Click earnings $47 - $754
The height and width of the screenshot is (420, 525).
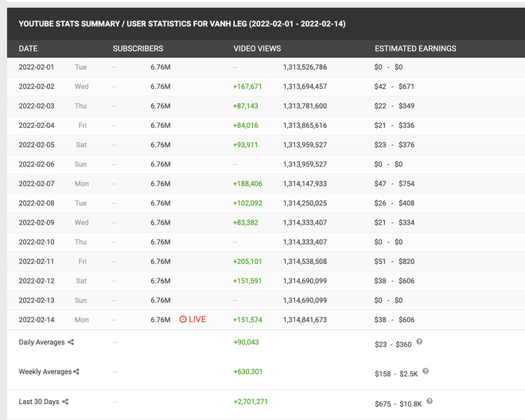coord(394,184)
